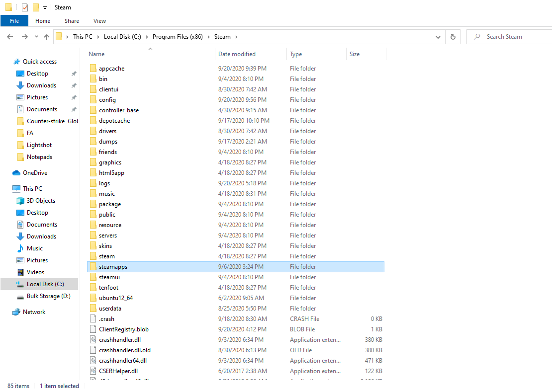Select the ClientRegistry.blob file icon
The height and width of the screenshot is (392, 552).
93,329
